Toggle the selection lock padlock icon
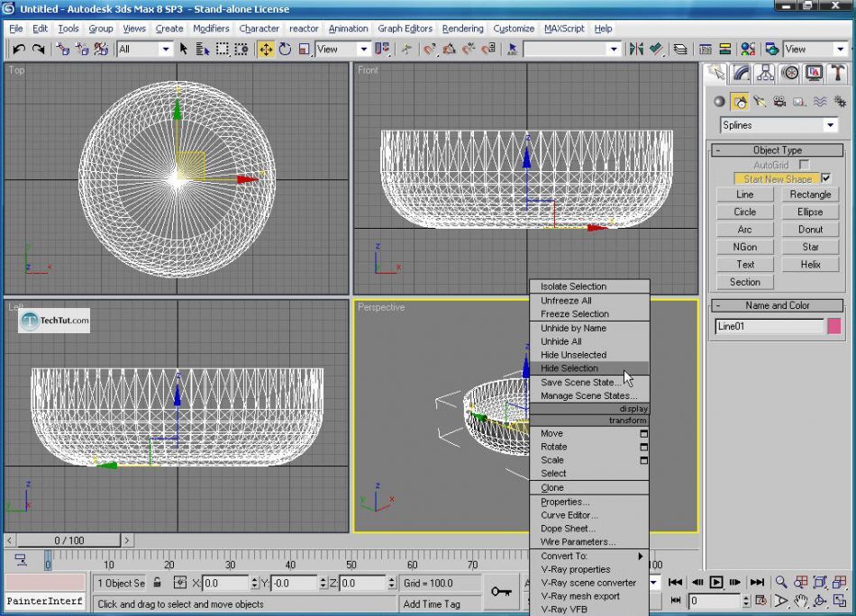 click(157, 583)
